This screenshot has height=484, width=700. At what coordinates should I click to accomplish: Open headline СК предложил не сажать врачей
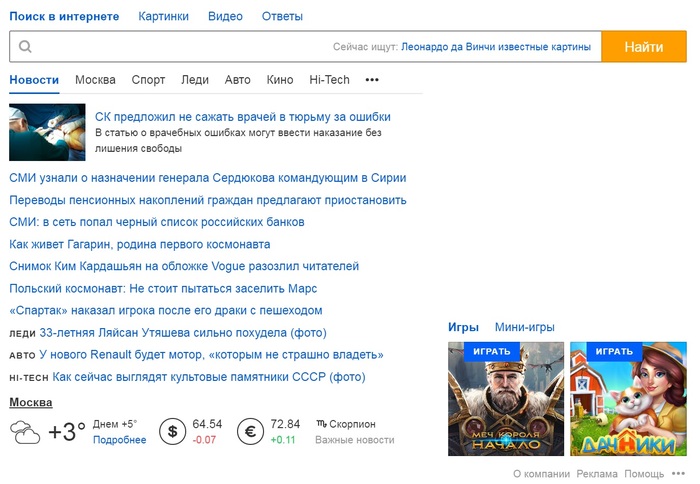coord(243,117)
